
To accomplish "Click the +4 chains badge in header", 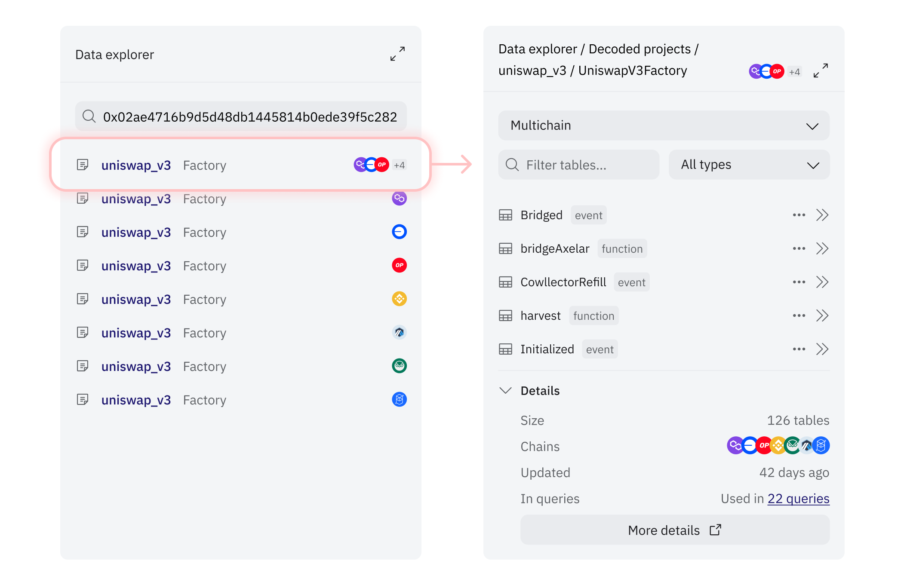I will tap(794, 72).
